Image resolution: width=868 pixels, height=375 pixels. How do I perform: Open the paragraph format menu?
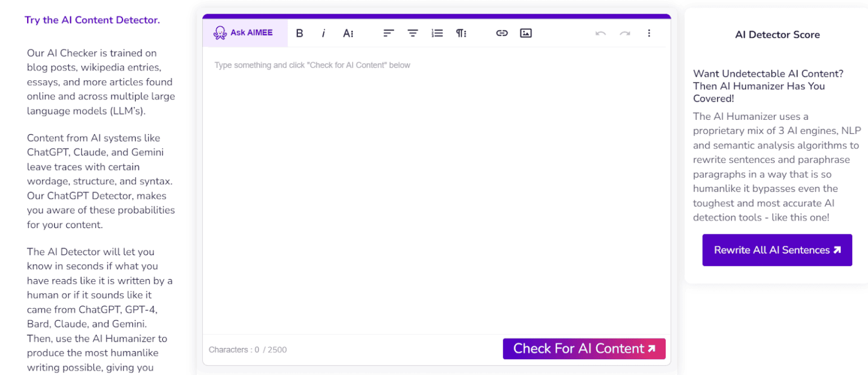[461, 33]
